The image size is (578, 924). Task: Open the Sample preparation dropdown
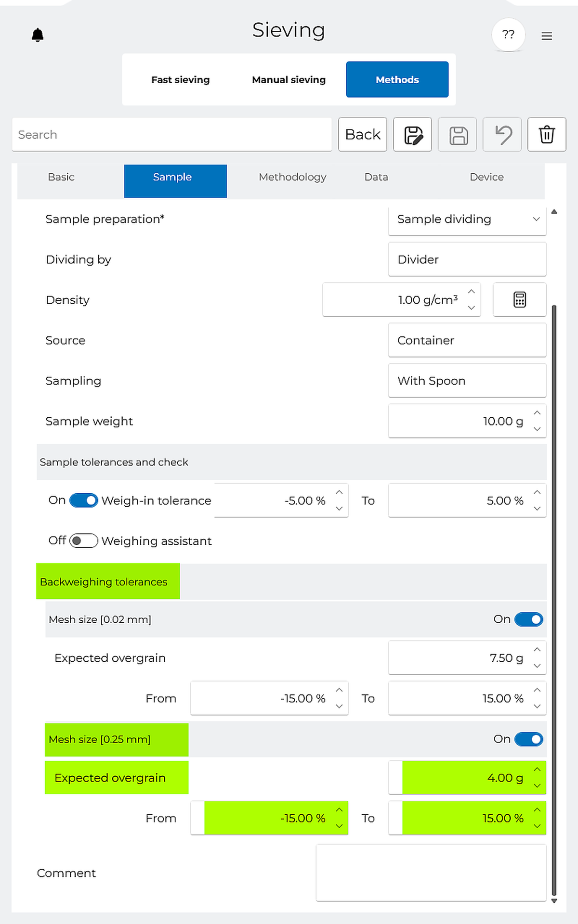tap(467, 219)
